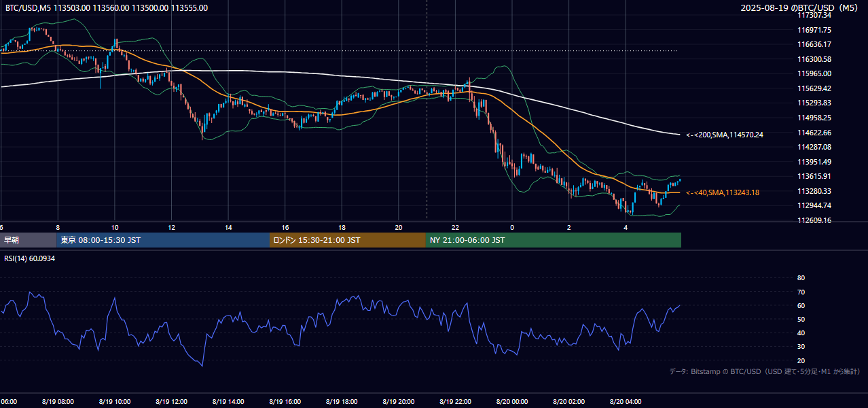Click price axis label 113280.33
Viewport: 868px width, 408px height.
pyautogui.click(x=814, y=191)
